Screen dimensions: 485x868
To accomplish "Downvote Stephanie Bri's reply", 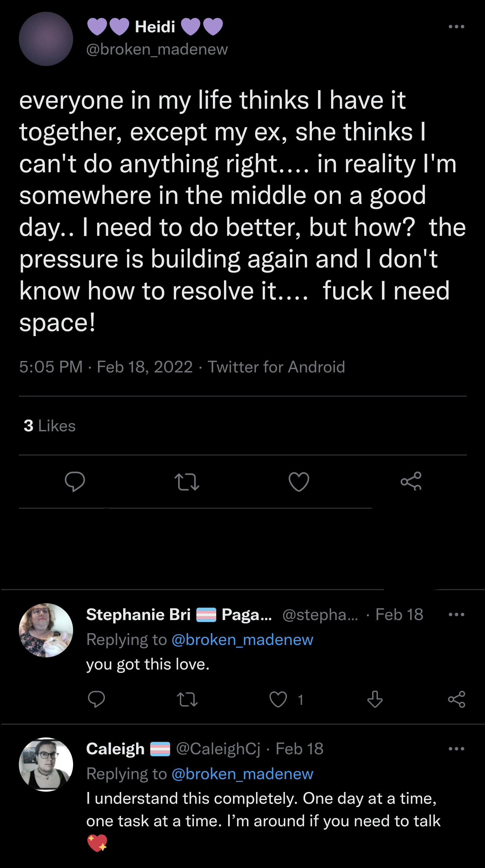I will (375, 699).
